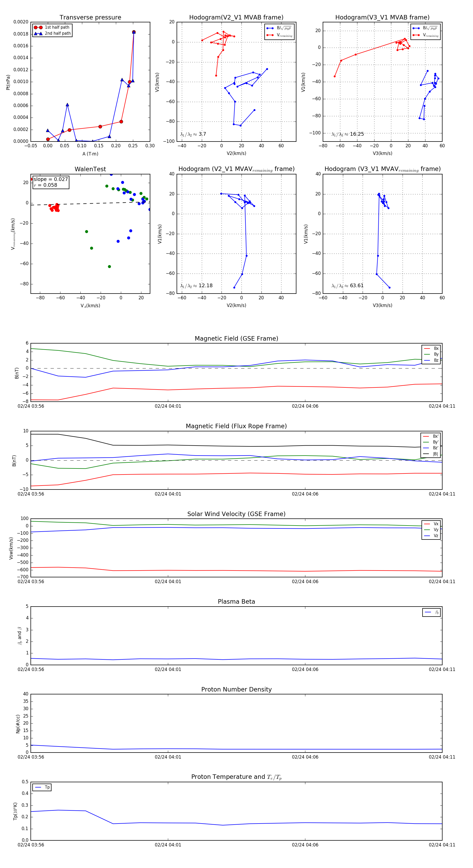Click the "Bx" legend entry in GSE magnetic field plot
Screen dimensions: 473x868
(431, 349)
